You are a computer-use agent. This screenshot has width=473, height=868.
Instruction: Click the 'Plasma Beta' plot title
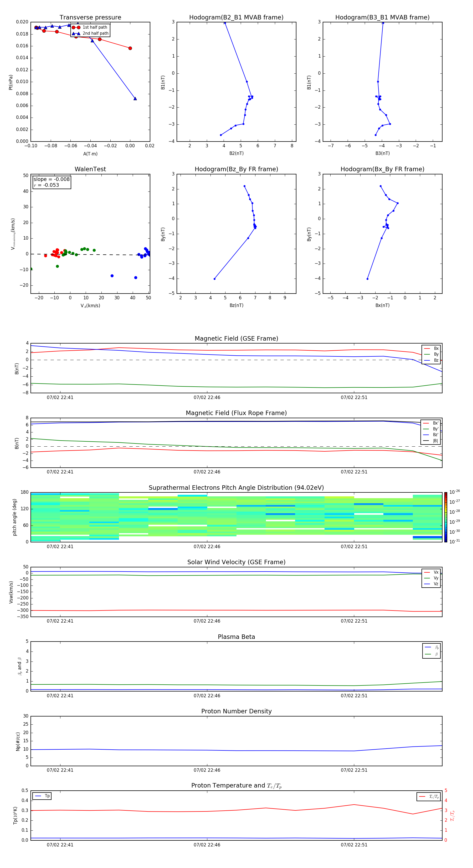click(236, 637)
